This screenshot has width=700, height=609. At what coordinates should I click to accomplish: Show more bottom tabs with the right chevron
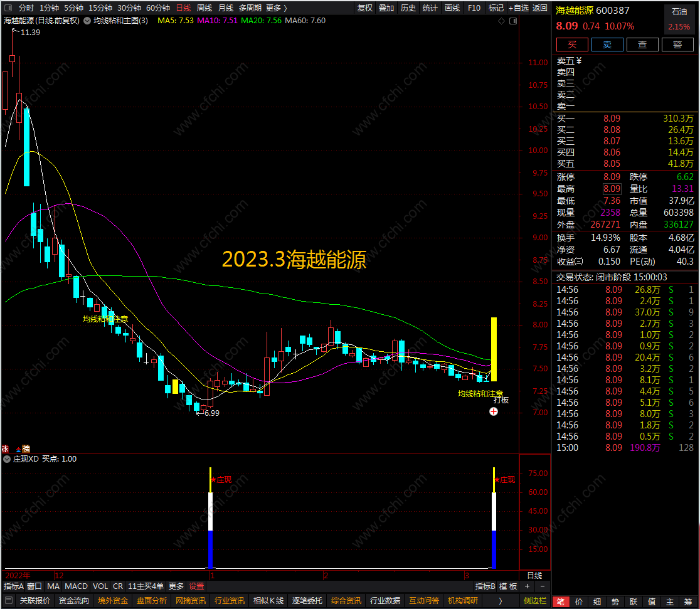501,600
